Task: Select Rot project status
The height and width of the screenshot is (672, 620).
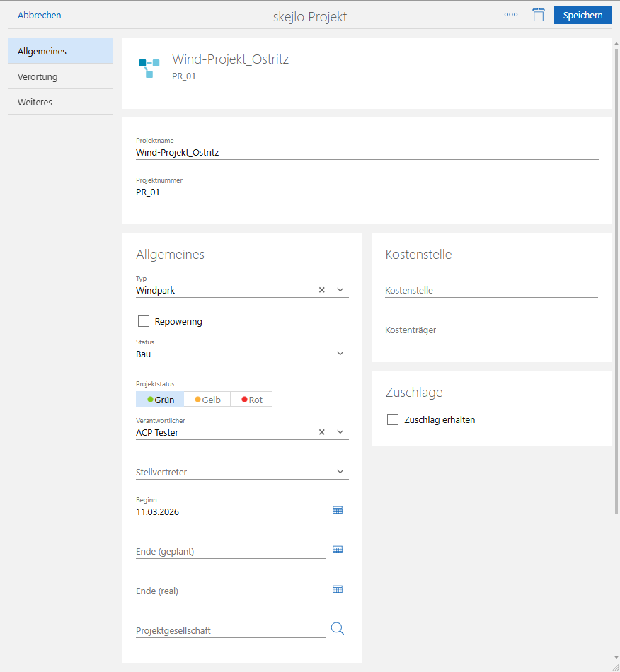Action: tap(251, 400)
